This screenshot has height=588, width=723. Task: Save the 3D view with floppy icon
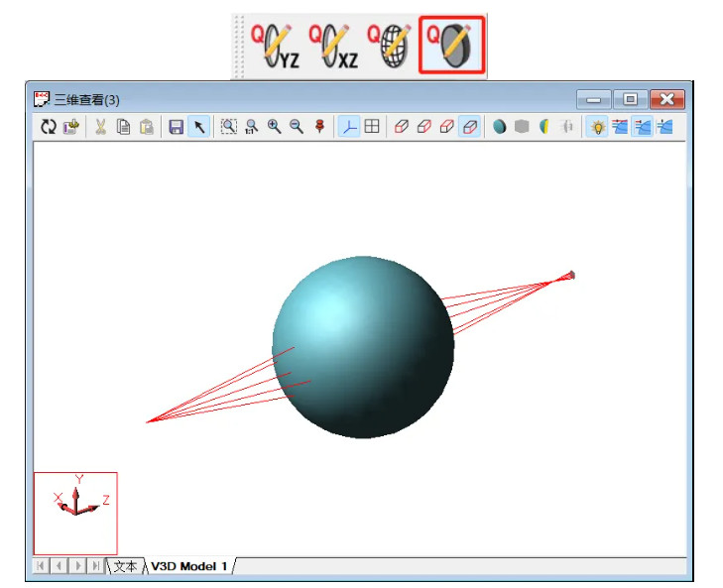tap(176, 127)
